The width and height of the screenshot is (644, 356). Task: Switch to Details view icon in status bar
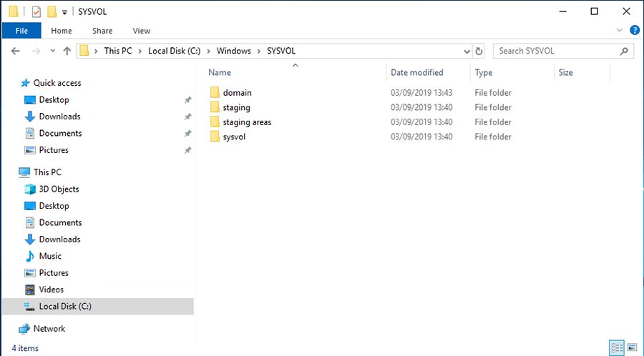click(616, 348)
